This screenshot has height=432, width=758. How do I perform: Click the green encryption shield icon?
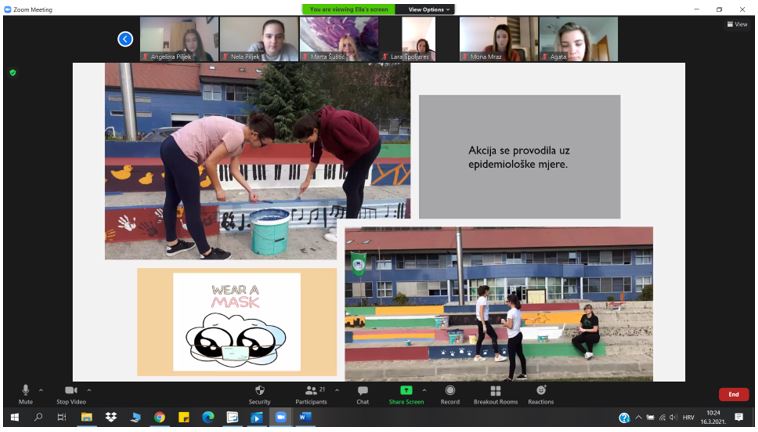[13, 72]
